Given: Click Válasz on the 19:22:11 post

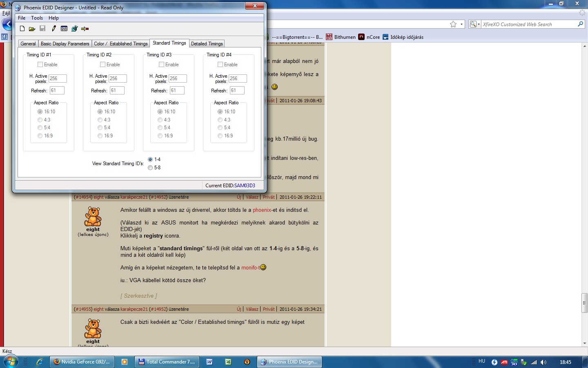Looking at the screenshot, I should click(x=252, y=197).
